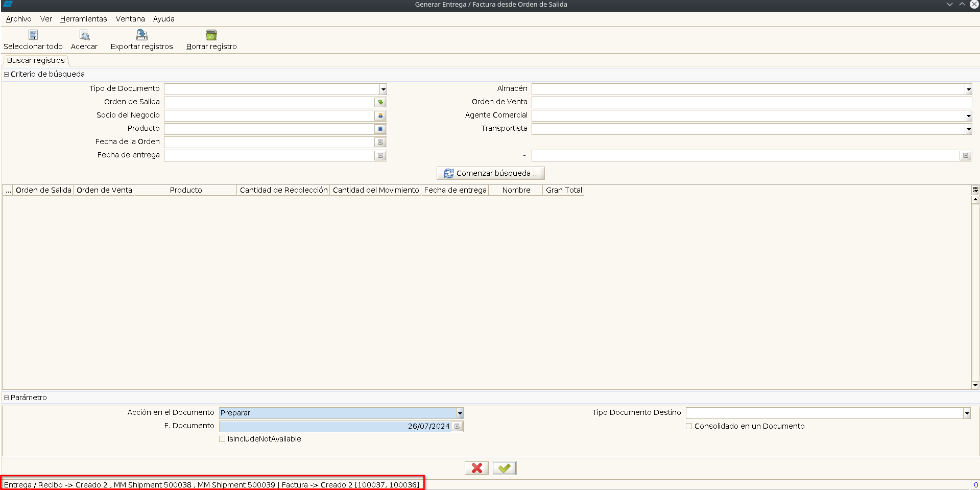Sort by Producto column header

coord(186,190)
